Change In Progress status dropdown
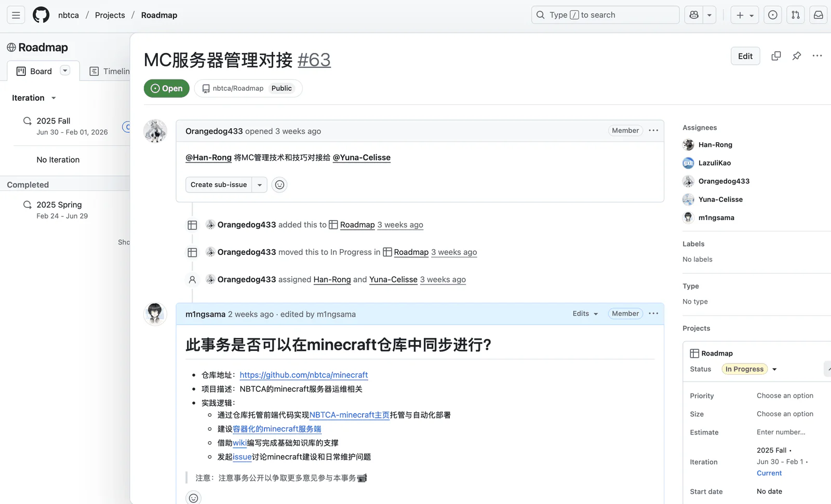The width and height of the screenshot is (831, 504). [x=750, y=369]
